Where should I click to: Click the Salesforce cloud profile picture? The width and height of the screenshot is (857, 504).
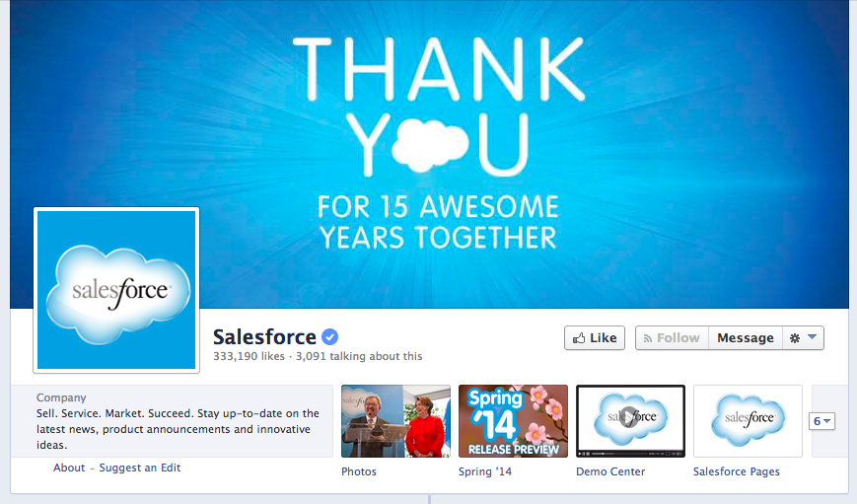click(x=116, y=290)
